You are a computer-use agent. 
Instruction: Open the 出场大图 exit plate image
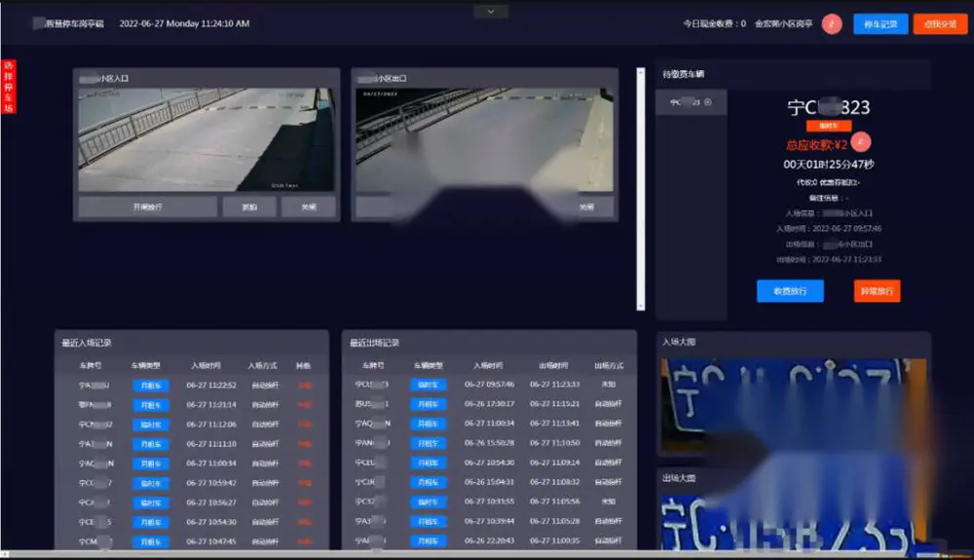click(x=793, y=523)
